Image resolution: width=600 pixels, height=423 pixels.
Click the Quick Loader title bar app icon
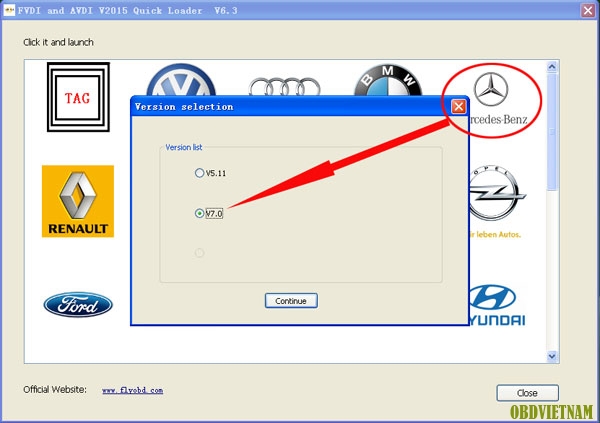pyautogui.click(x=9, y=9)
